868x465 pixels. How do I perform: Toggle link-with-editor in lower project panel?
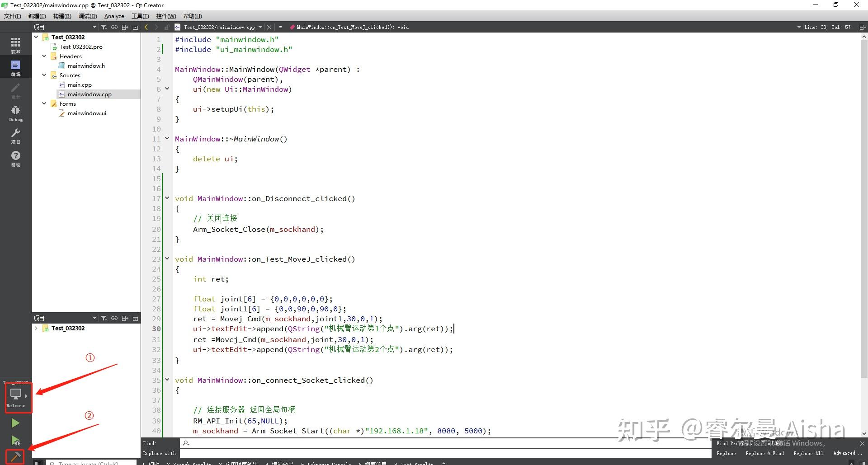click(114, 318)
